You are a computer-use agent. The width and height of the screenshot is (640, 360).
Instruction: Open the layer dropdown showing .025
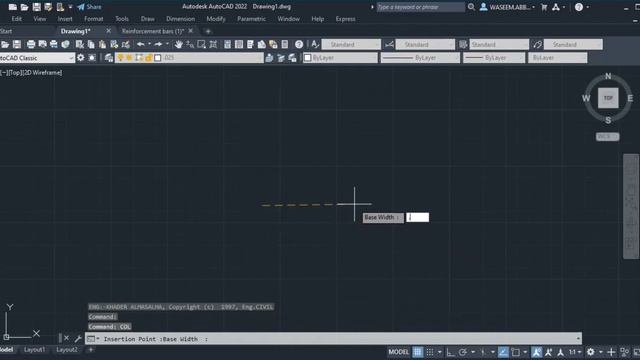[189, 58]
